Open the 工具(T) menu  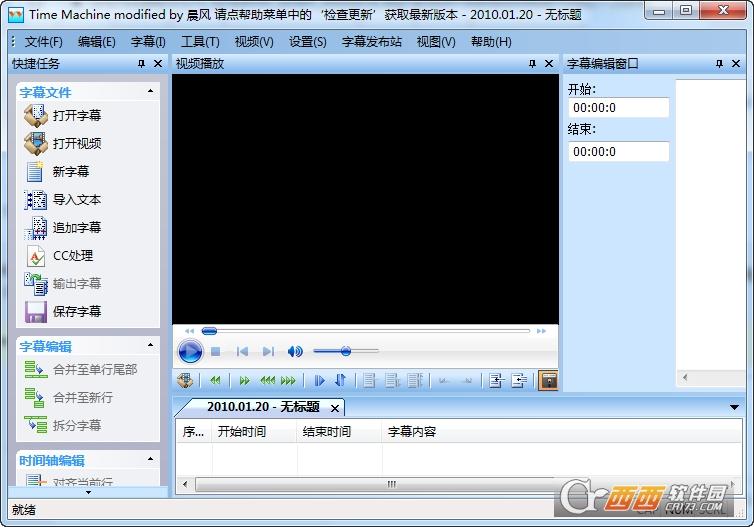pyautogui.click(x=200, y=42)
